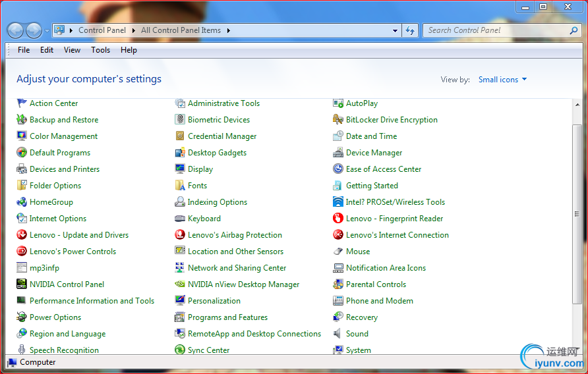Open the Lenovo Fingerprint Reader icon
Image resolution: width=588 pixels, height=374 pixels.
338,219
